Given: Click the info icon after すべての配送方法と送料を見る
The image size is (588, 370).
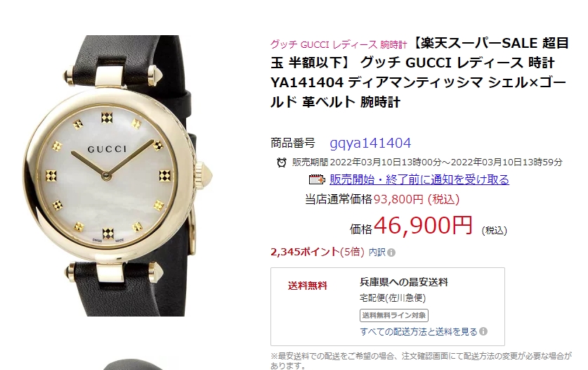Looking at the screenshot, I should point(483,331).
